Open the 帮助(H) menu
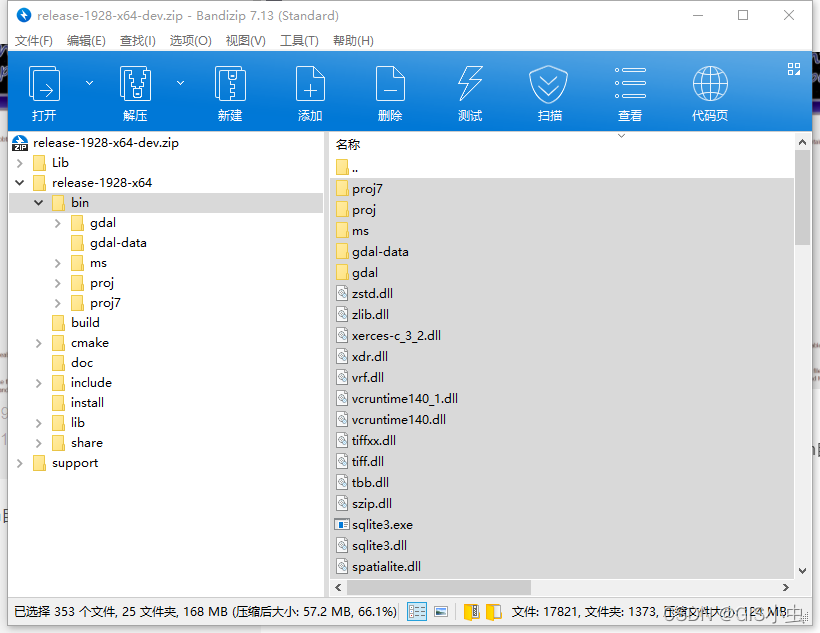820x633 pixels. click(353, 41)
